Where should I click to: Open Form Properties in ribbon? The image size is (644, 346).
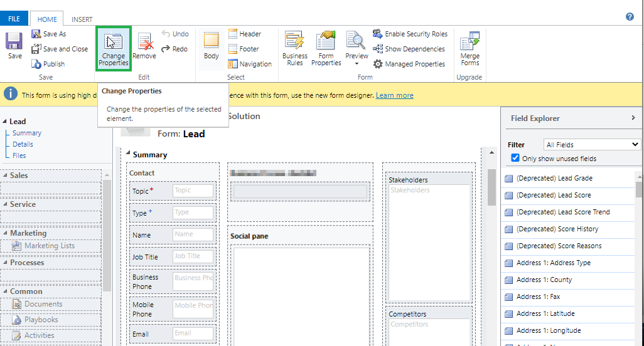pyautogui.click(x=326, y=41)
